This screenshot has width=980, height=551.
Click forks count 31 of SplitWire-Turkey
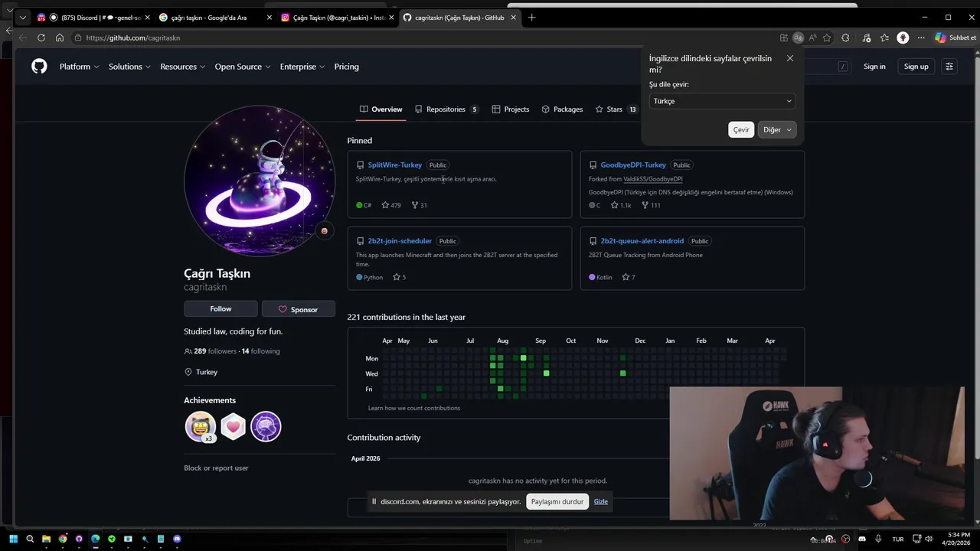tap(420, 205)
